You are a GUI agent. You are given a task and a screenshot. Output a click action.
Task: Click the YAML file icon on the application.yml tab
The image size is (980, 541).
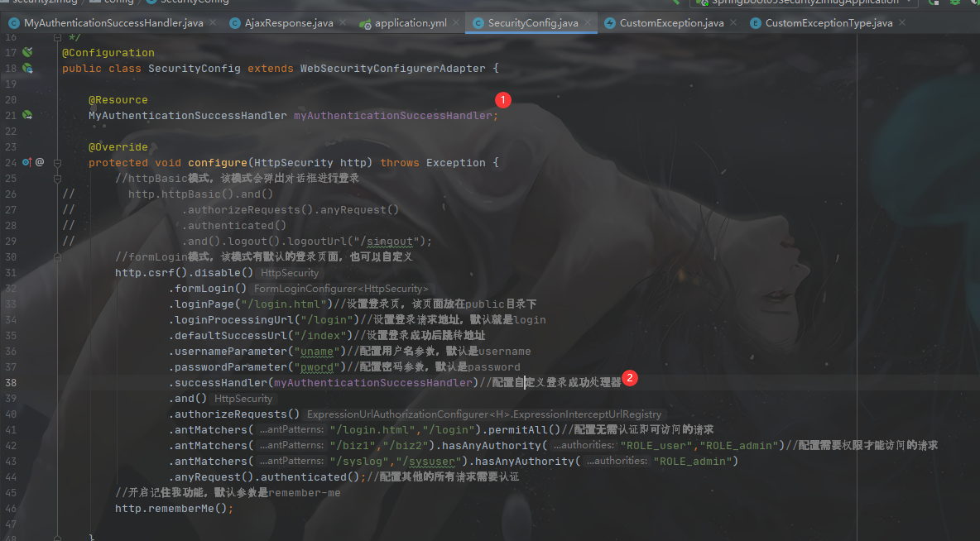tap(364, 23)
